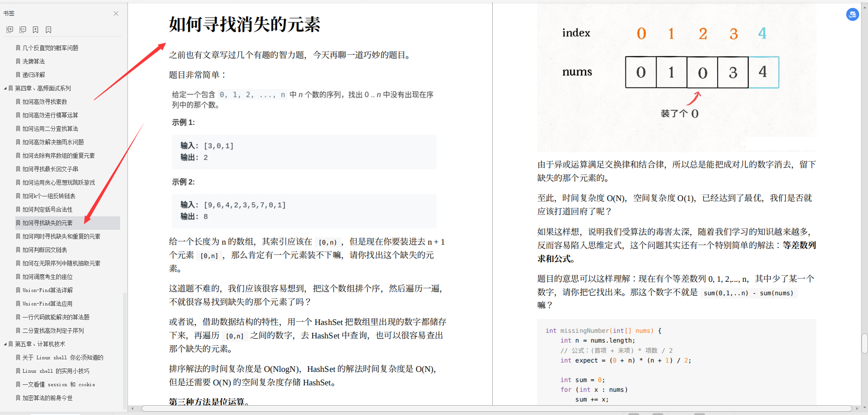Click the 示例 1: heading
This screenshot has width=868, height=415.
click(x=183, y=123)
